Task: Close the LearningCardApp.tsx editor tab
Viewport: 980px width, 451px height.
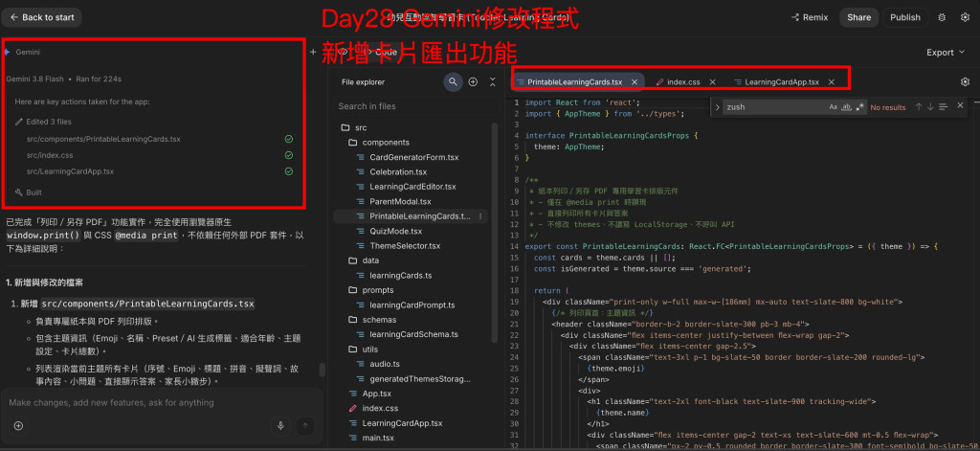Action: [832, 82]
